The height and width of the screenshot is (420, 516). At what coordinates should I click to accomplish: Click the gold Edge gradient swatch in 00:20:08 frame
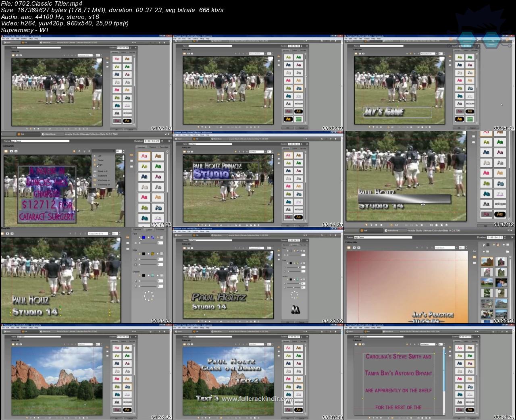(x=152, y=254)
